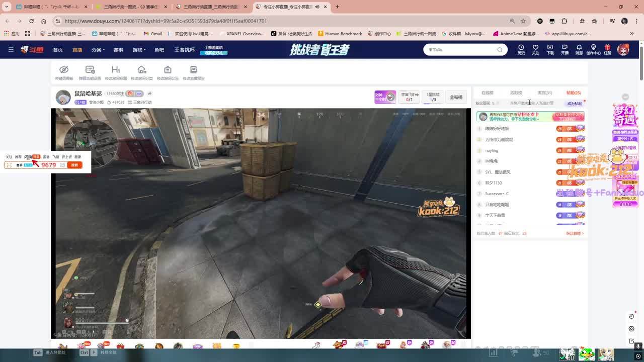
Task: Open the 任务 gift task icon
Action: coord(607,48)
